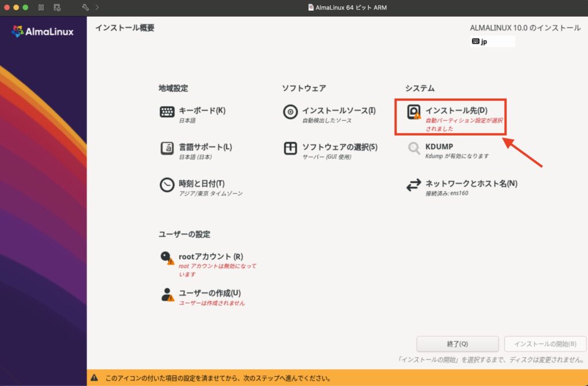The width and height of the screenshot is (588, 386).
Task: Click the 'ALMALINUX 10.0 のインストール' title text
Action: [525, 28]
